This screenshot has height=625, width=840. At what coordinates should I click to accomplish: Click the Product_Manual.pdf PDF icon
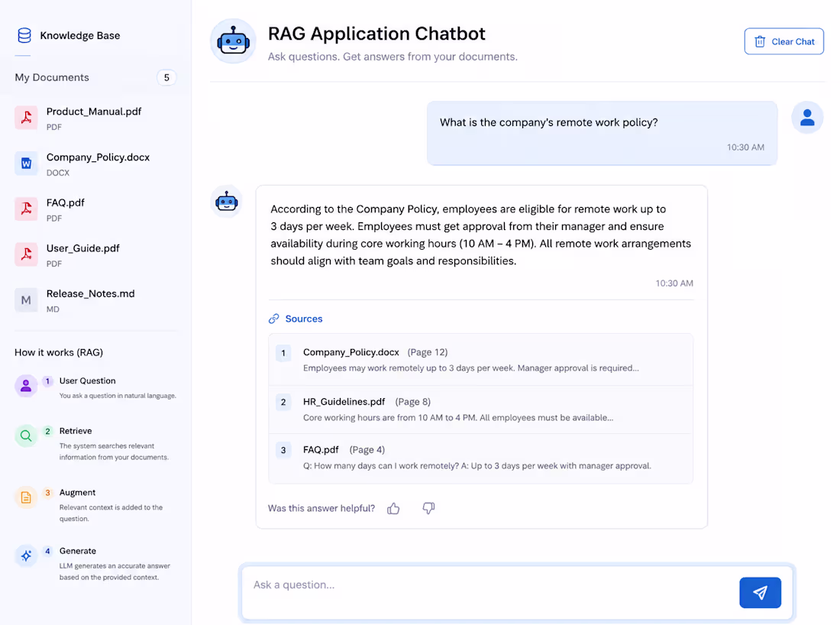pyautogui.click(x=26, y=118)
